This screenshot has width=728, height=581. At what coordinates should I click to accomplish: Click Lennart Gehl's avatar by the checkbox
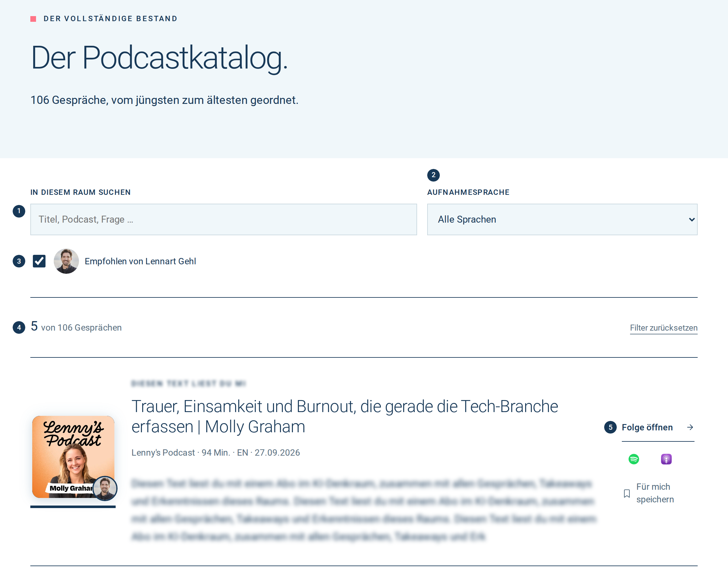coord(66,261)
